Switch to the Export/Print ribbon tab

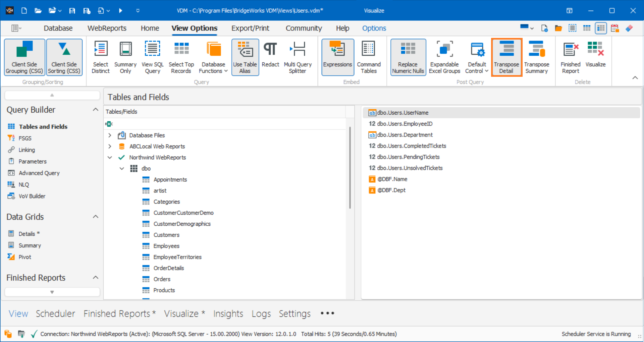coord(250,28)
